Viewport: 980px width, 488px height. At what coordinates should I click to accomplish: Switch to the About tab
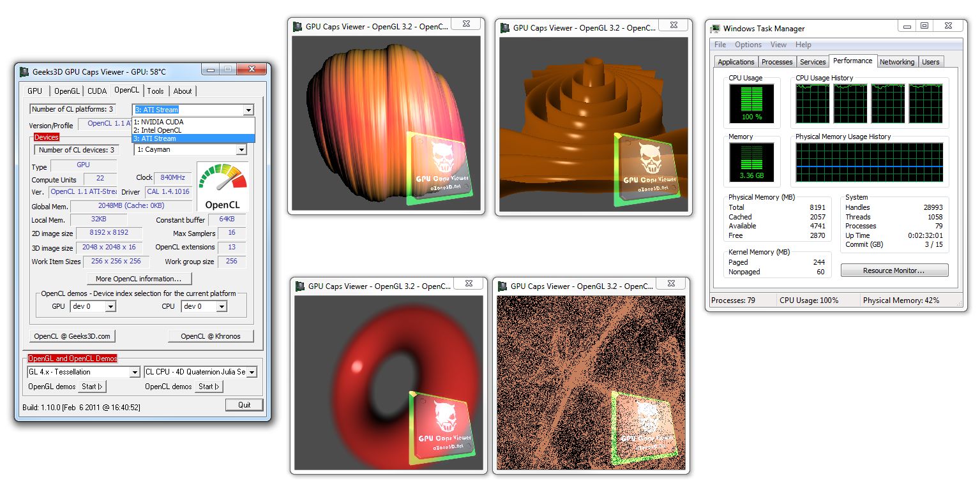tap(183, 91)
